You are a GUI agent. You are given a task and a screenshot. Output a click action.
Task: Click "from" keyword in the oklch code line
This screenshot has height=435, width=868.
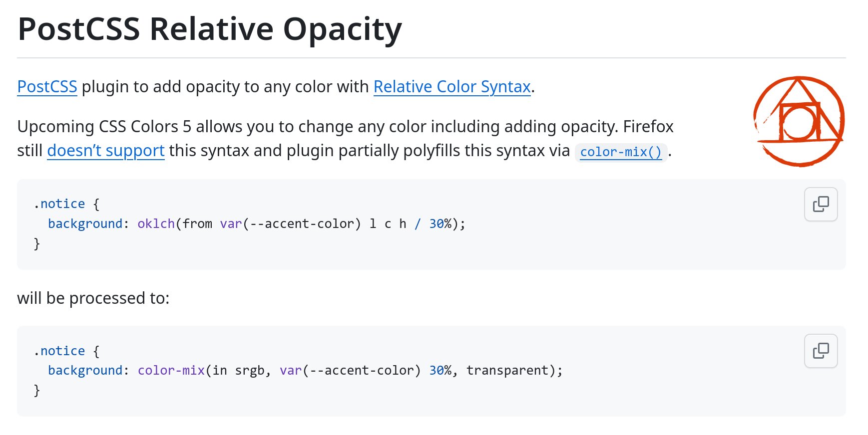pos(197,224)
